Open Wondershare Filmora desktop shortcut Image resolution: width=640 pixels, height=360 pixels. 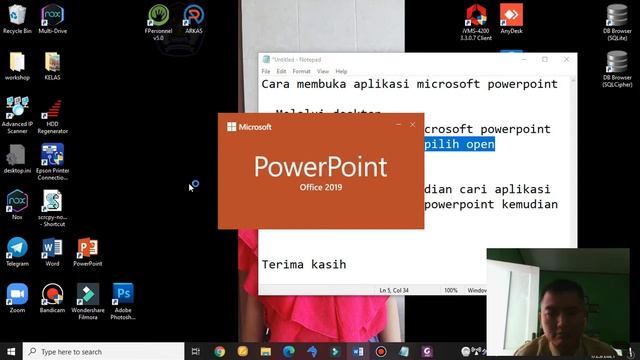point(87,301)
